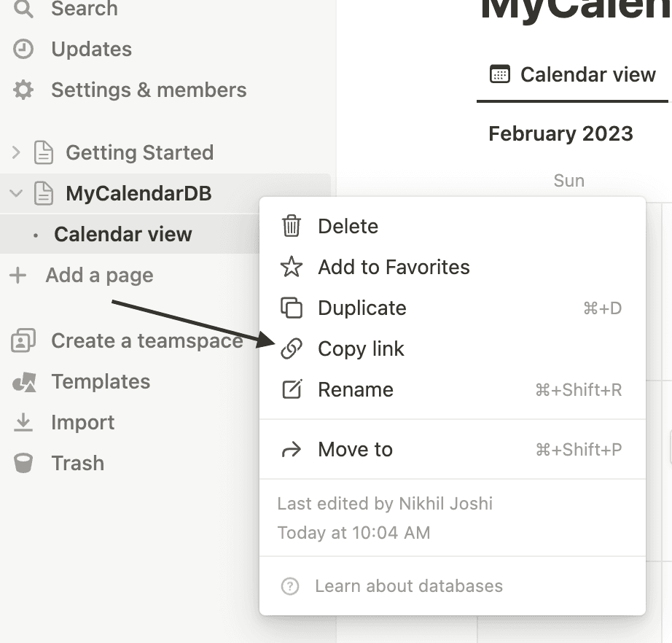The height and width of the screenshot is (643, 672).
Task: Click the Import download arrow icon
Action: pyautogui.click(x=24, y=422)
